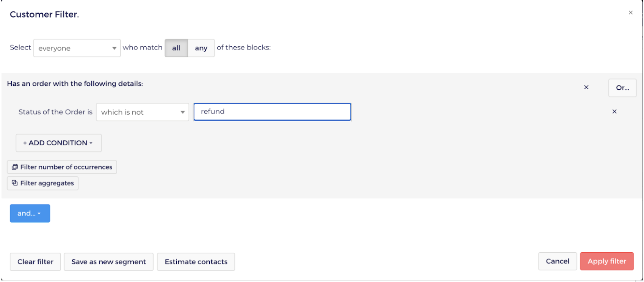The width and height of the screenshot is (644, 282).
Task: Click the Or... button
Action: (622, 88)
